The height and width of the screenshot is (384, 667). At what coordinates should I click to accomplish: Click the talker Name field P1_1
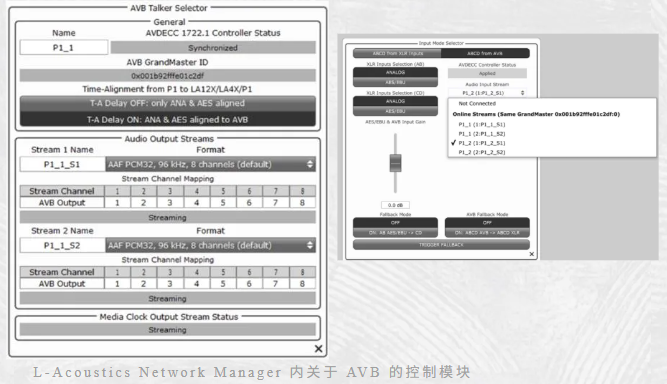(x=63, y=48)
